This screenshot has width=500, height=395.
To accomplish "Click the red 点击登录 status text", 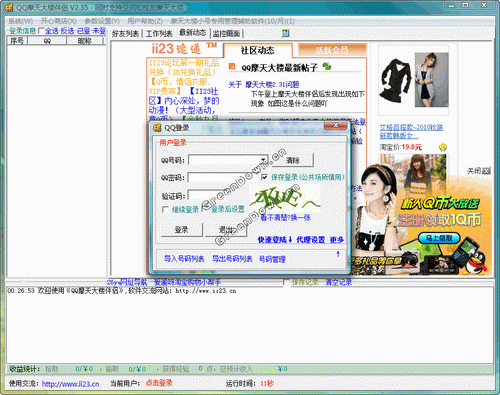I will tap(159, 383).
